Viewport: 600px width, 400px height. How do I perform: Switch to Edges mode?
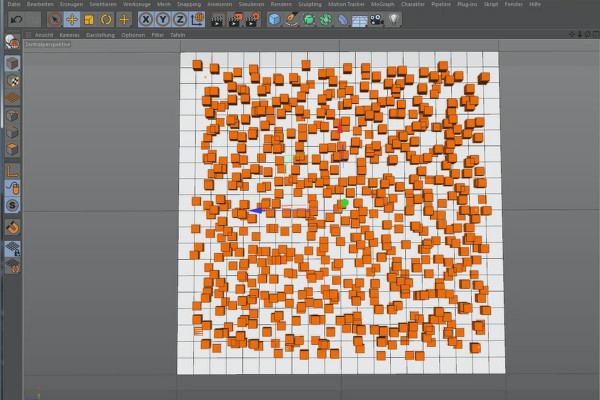[x=12, y=132]
